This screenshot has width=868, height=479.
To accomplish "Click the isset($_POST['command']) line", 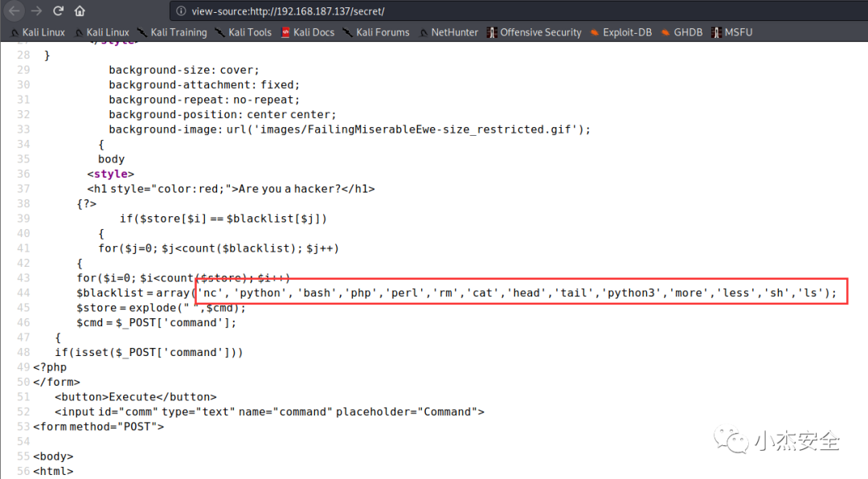I will [149, 353].
